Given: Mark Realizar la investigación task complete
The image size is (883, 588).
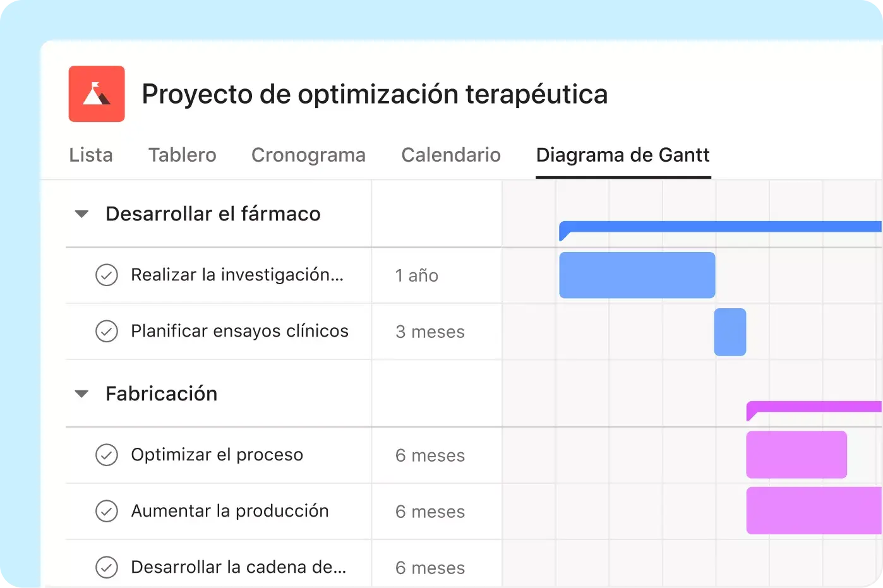Looking at the screenshot, I should pos(107,275).
